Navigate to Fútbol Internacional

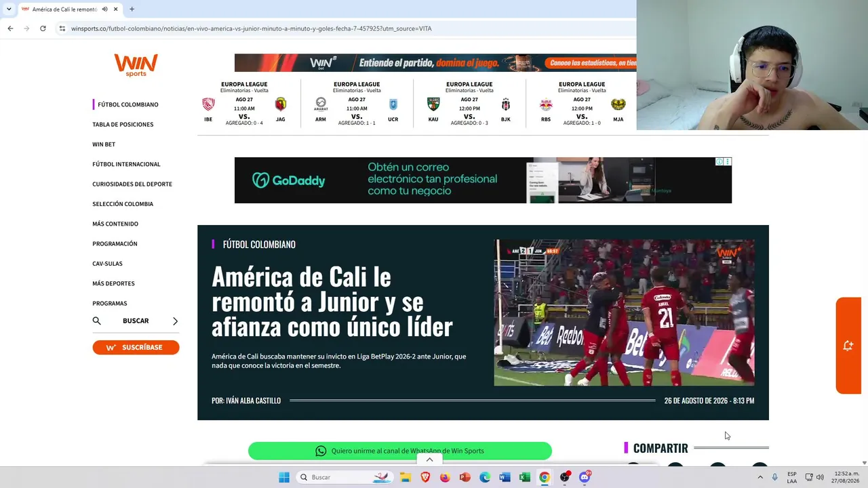pos(126,164)
